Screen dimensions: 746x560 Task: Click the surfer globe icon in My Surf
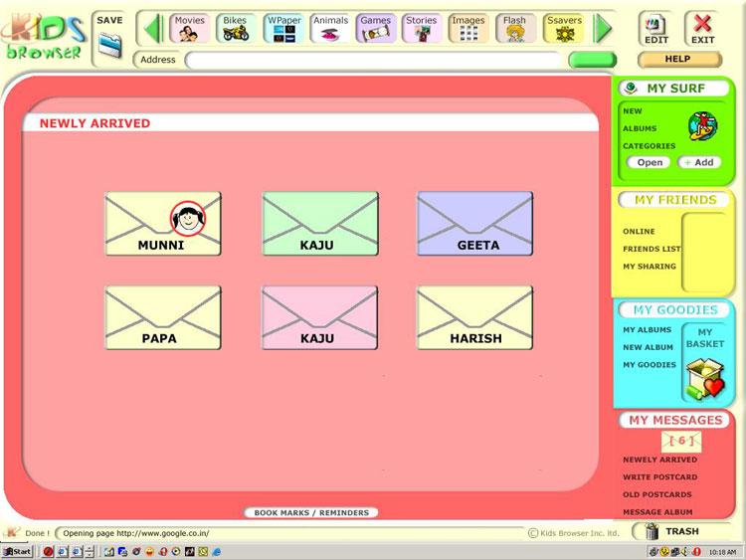pos(702,126)
